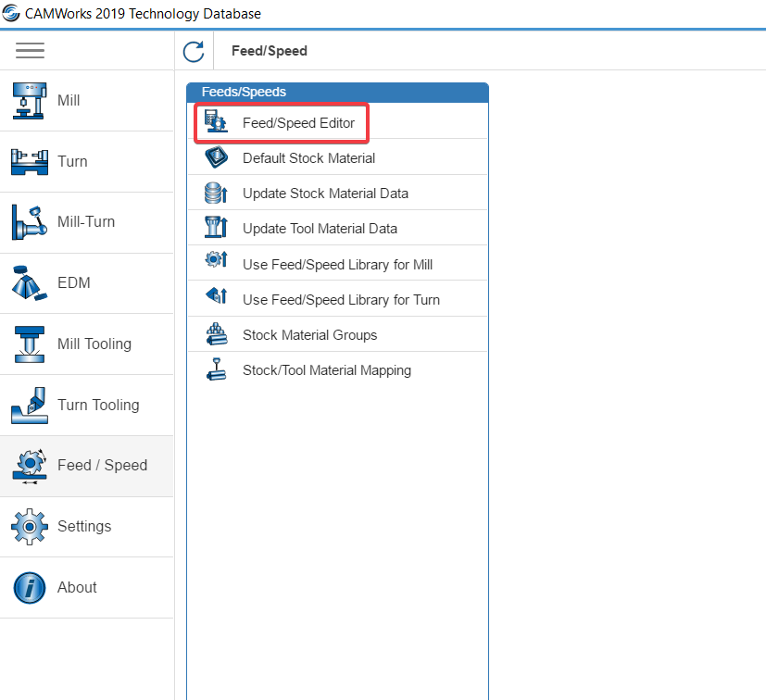Select Use Feed/Speed Library for Mill

[x=338, y=263]
